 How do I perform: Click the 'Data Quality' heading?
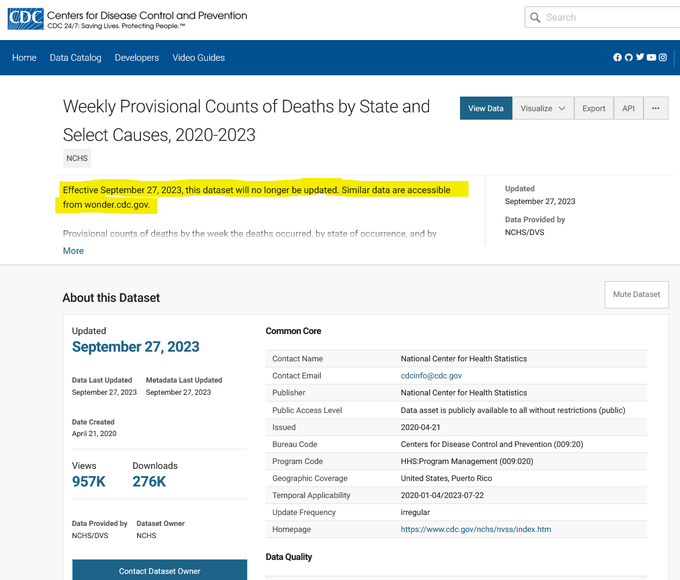coord(289,557)
